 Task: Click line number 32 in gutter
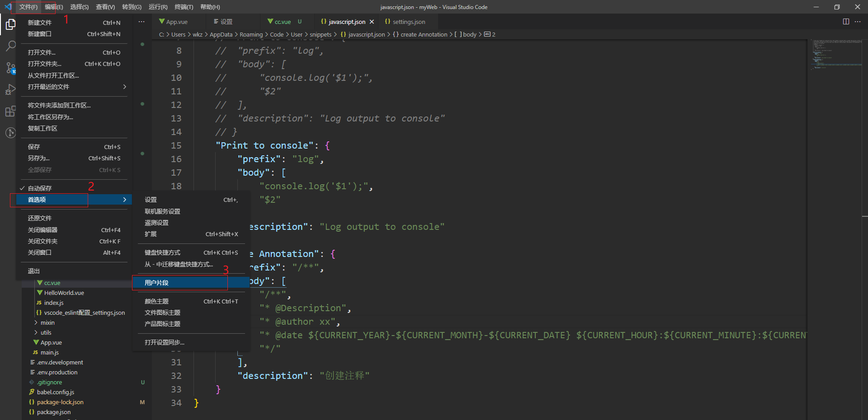pos(176,376)
